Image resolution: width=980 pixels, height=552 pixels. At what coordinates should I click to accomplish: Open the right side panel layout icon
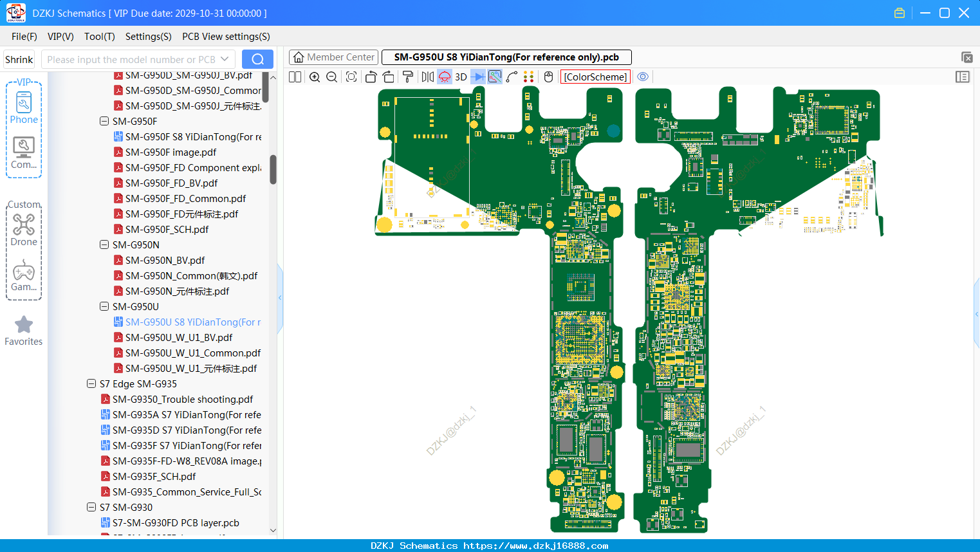pos(963,77)
